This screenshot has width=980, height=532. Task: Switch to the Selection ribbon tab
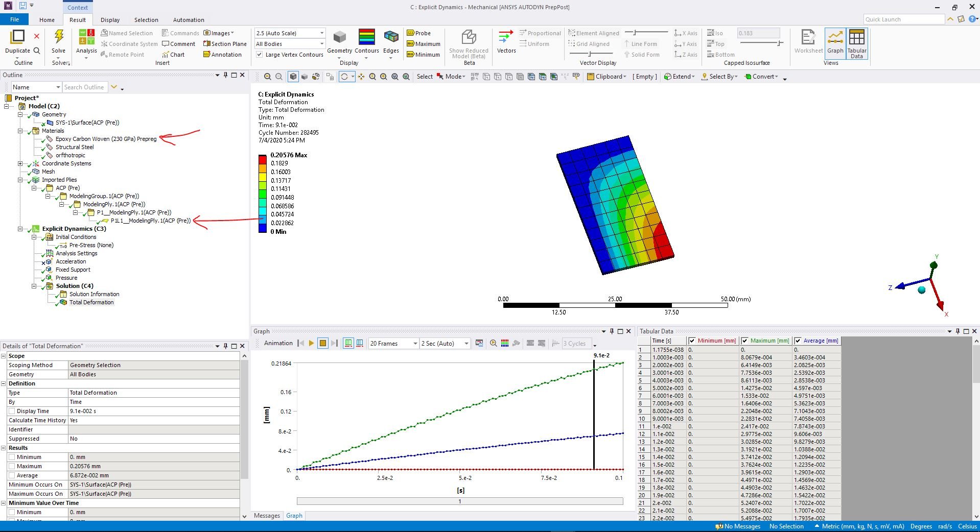tap(146, 20)
